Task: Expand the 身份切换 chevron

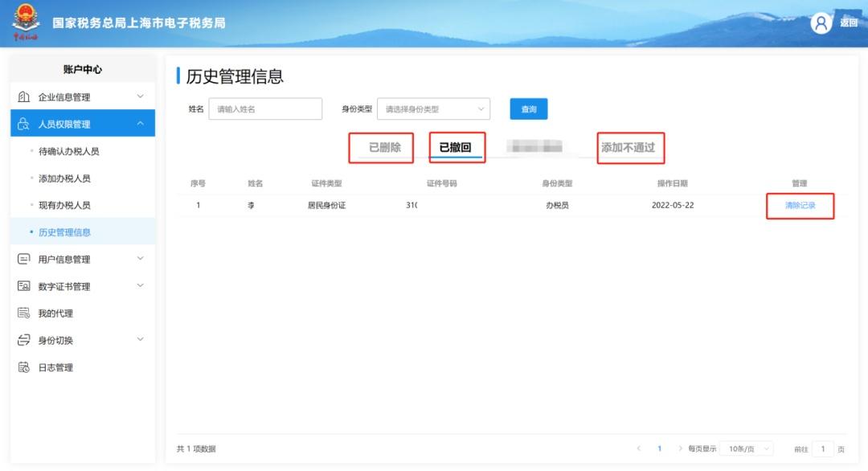Action: tap(140, 339)
